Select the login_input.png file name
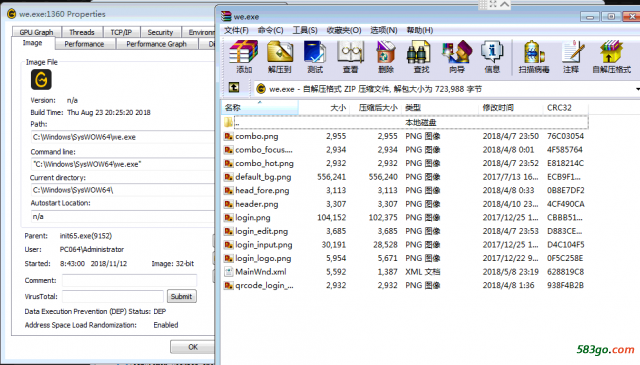Screen dimensions: 640x365 [264, 245]
